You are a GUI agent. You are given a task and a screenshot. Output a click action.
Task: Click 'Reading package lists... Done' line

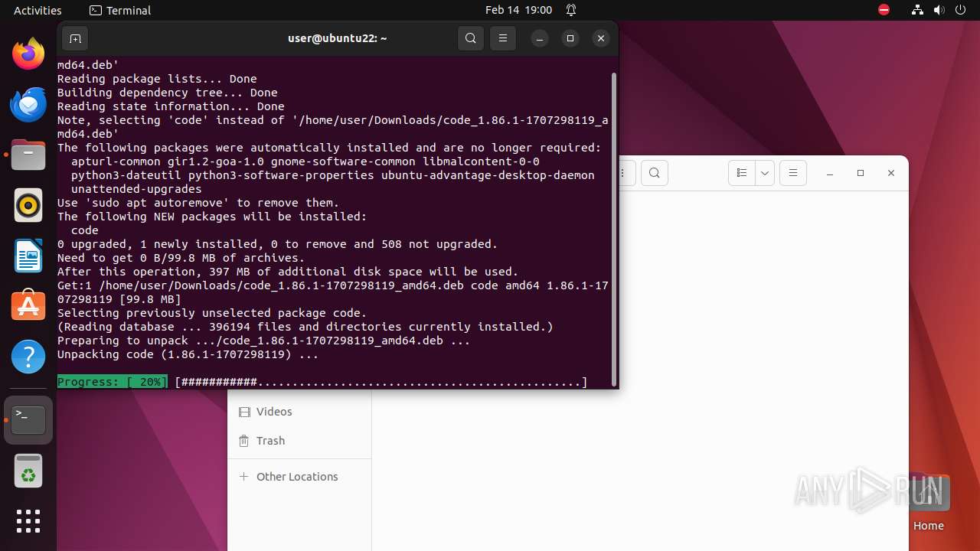click(157, 79)
